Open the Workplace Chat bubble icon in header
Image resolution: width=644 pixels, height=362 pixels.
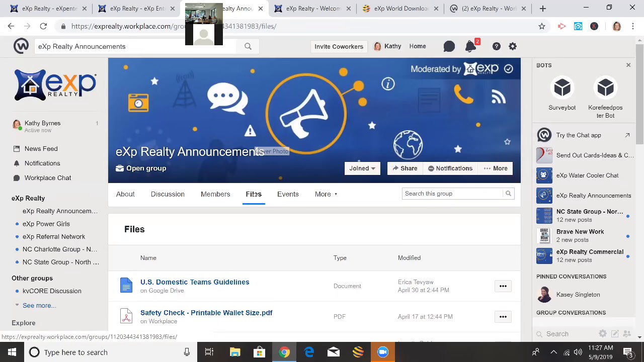pyautogui.click(x=449, y=46)
